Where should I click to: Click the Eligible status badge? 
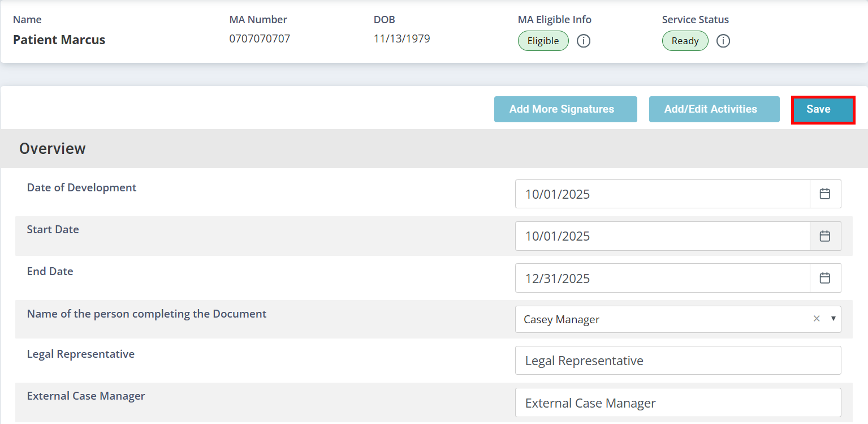point(543,41)
